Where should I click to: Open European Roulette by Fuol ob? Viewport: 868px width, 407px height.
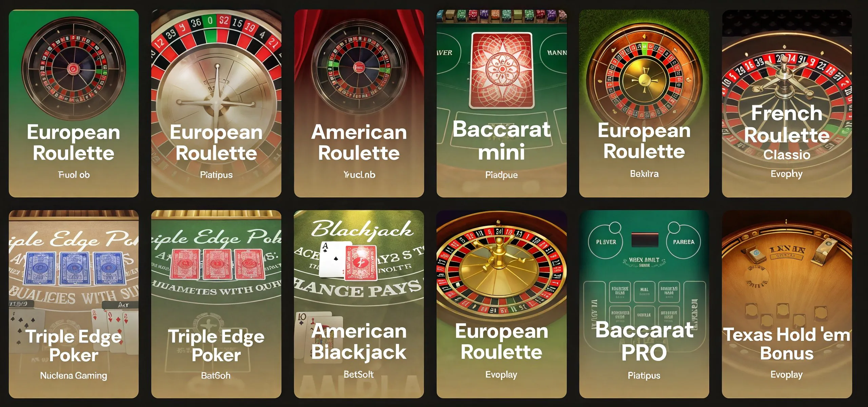point(74,103)
